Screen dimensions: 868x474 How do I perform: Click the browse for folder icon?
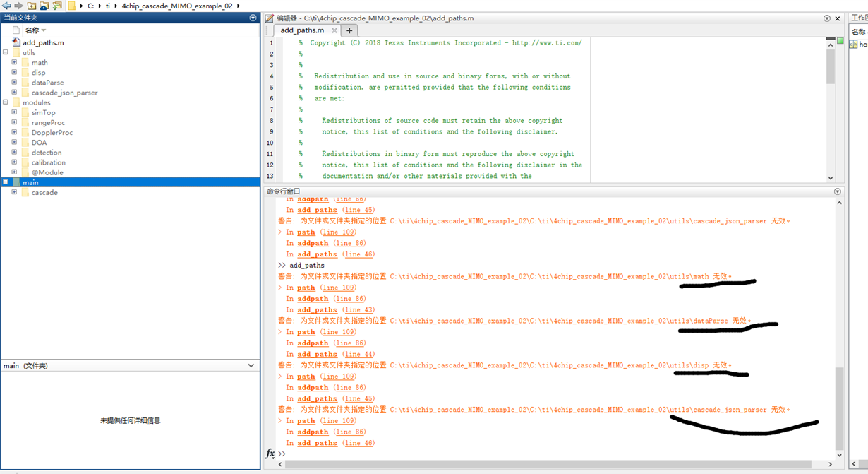56,6
